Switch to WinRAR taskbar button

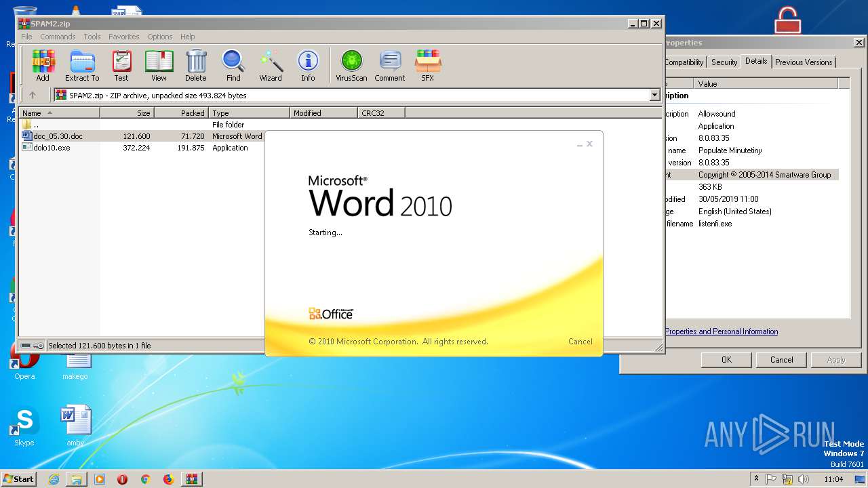191,479
